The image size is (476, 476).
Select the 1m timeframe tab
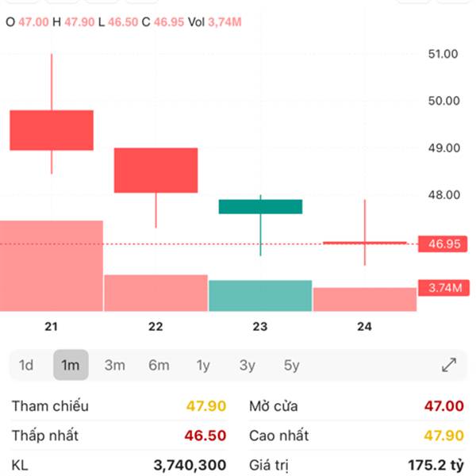(71, 366)
